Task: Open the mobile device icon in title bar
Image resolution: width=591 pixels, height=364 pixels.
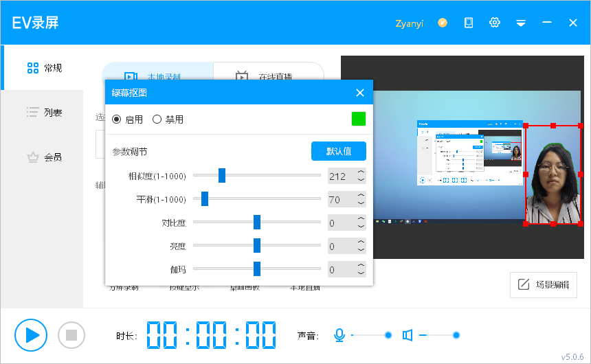Action: coord(469,23)
